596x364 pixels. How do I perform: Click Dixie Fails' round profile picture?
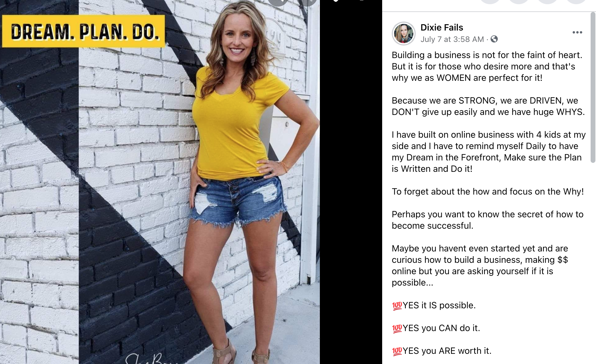tap(403, 34)
